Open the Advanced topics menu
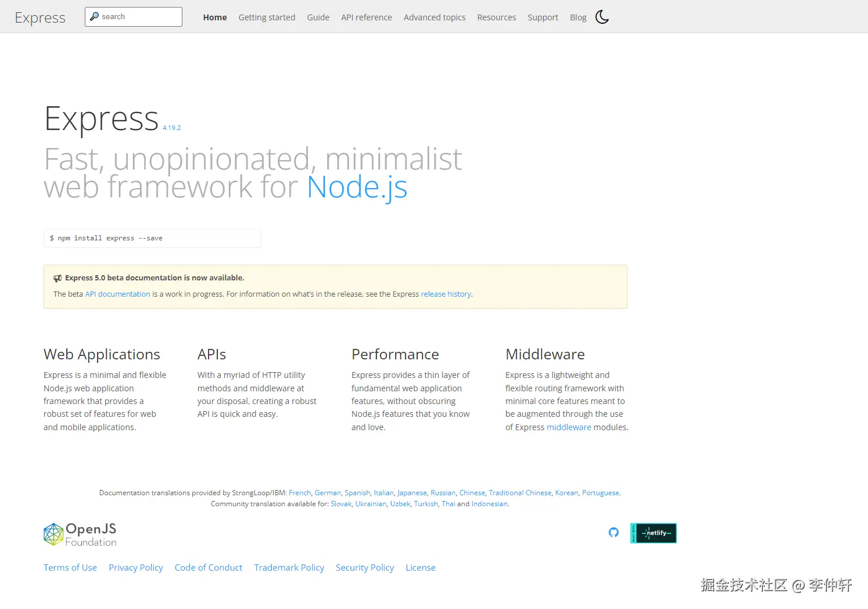868x609 pixels. click(x=435, y=17)
